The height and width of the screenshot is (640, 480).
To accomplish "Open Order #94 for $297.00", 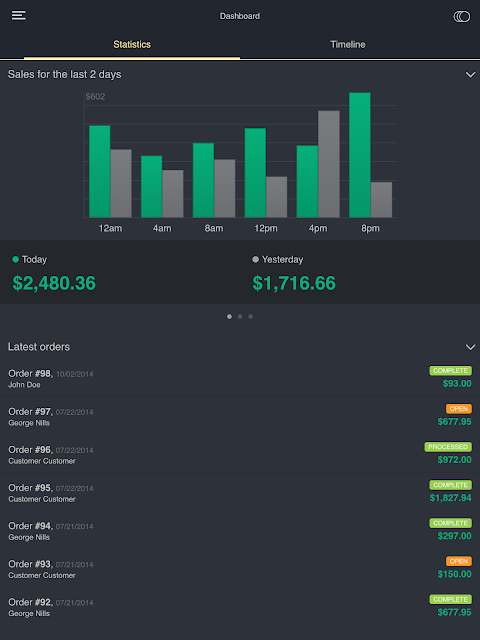I will (240, 530).
